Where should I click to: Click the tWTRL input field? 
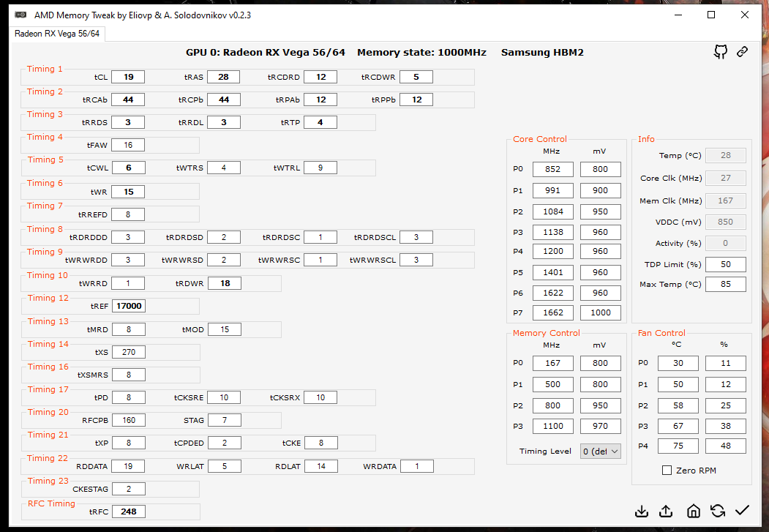[320, 168]
